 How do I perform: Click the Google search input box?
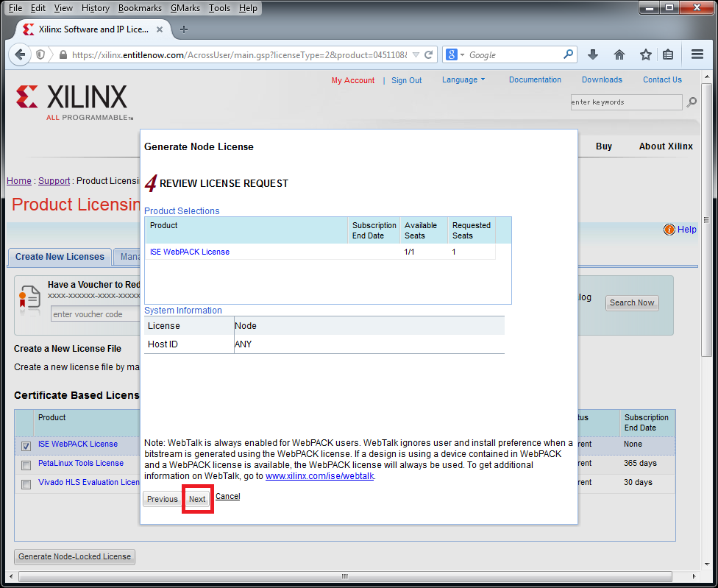513,55
